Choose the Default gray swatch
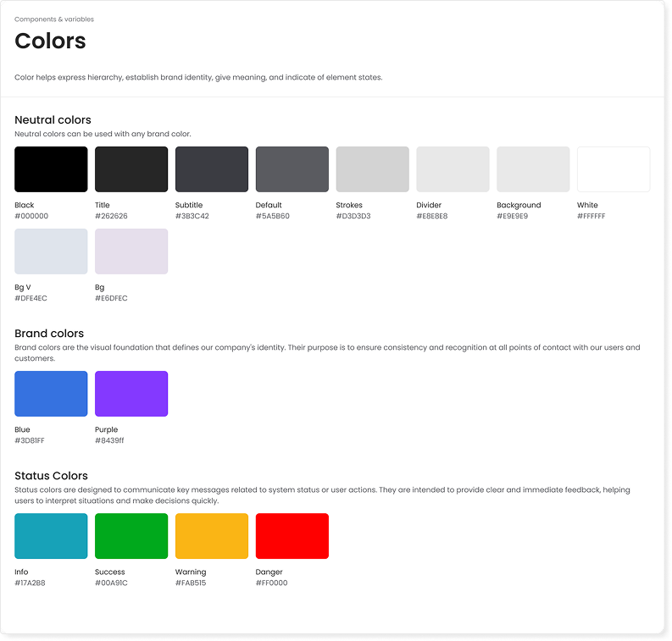Image resolution: width=672 pixels, height=641 pixels. point(292,169)
